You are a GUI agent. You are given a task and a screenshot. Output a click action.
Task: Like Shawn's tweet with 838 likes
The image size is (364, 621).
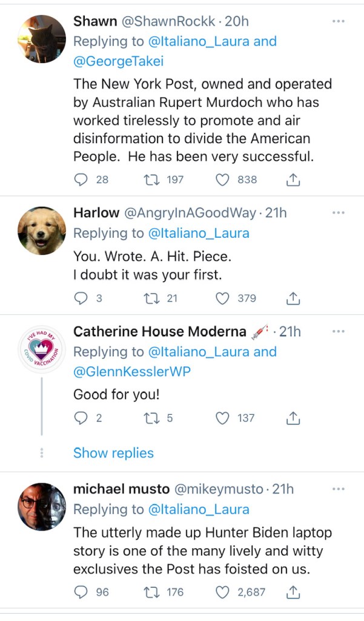tap(223, 180)
